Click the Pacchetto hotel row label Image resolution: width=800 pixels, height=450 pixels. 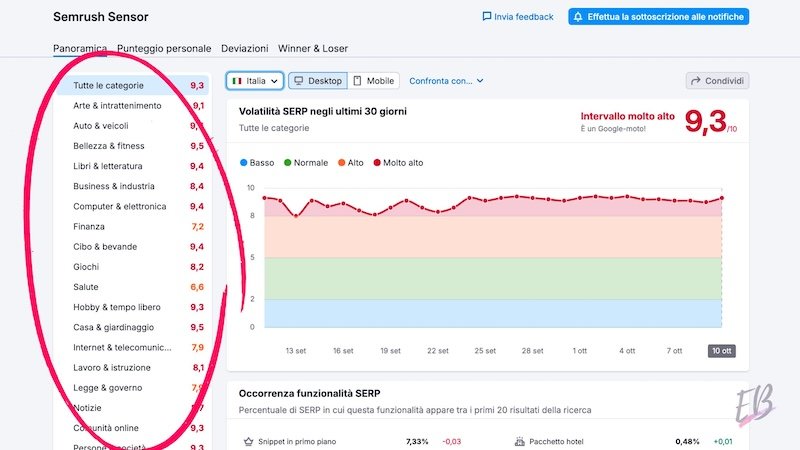point(556,441)
